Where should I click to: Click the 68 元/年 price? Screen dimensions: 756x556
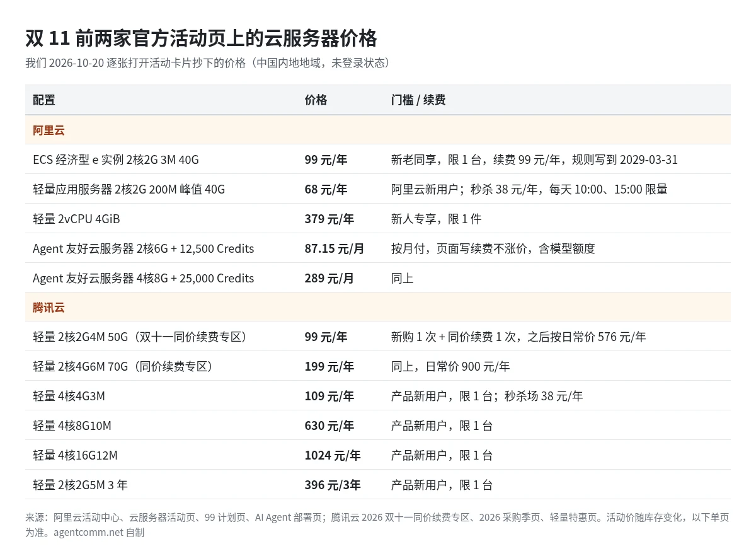pyautogui.click(x=326, y=189)
